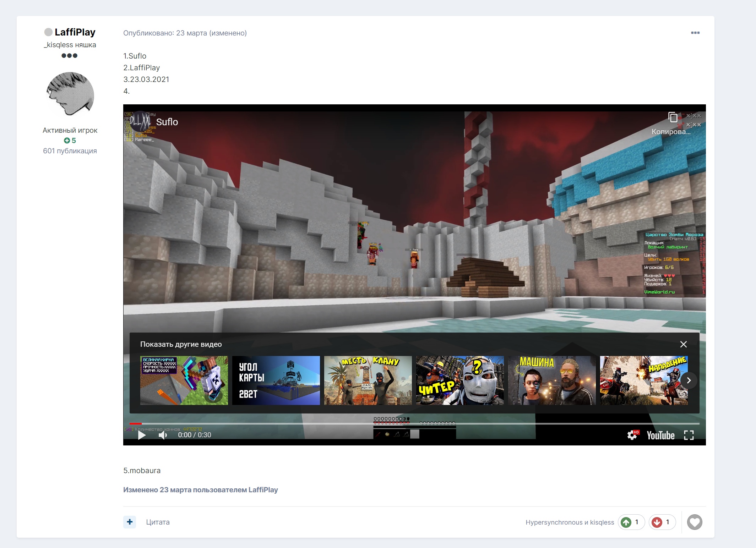Open the УГОЛ КАРТЫ 2B2T video thumbnail
The width and height of the screenshot is (756, 548).
coord(276,380)
